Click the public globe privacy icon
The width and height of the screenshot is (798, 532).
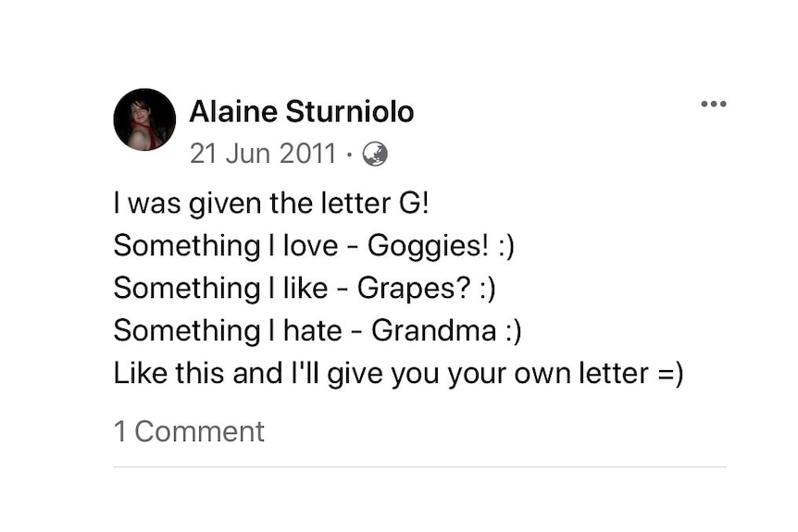(375, 155)
